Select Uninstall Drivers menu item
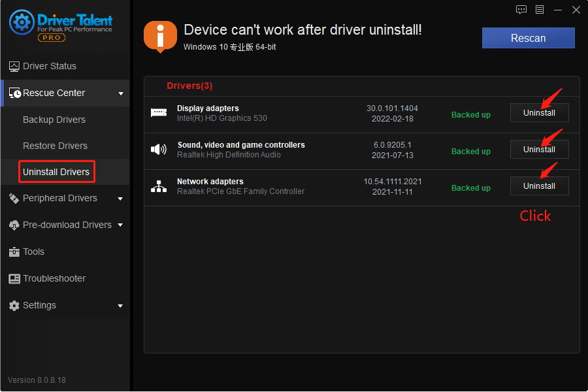588x392 pixels. point(56,172)
